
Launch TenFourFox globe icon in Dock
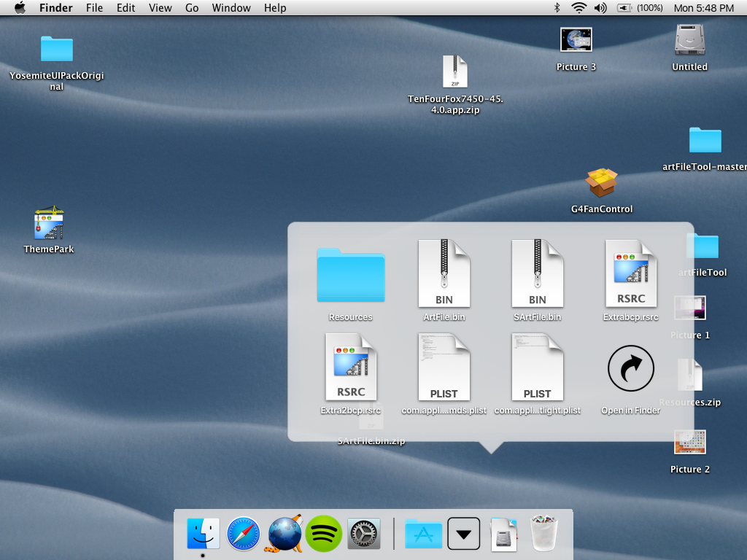click(x=285, y=533)
